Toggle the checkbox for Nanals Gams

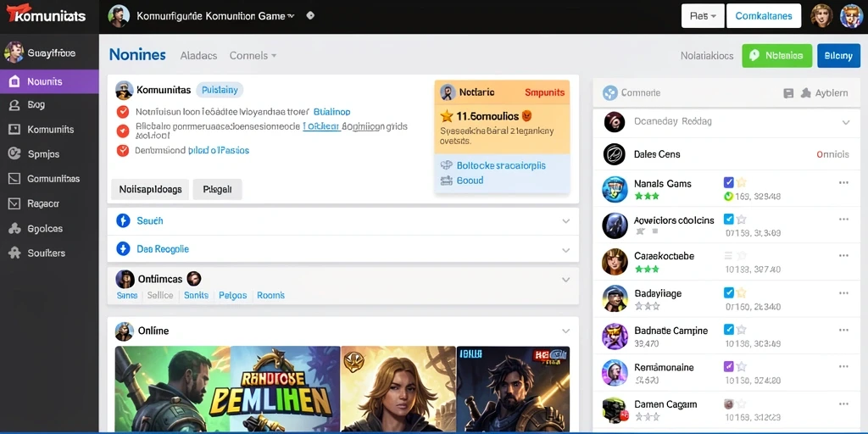[728, 182]
